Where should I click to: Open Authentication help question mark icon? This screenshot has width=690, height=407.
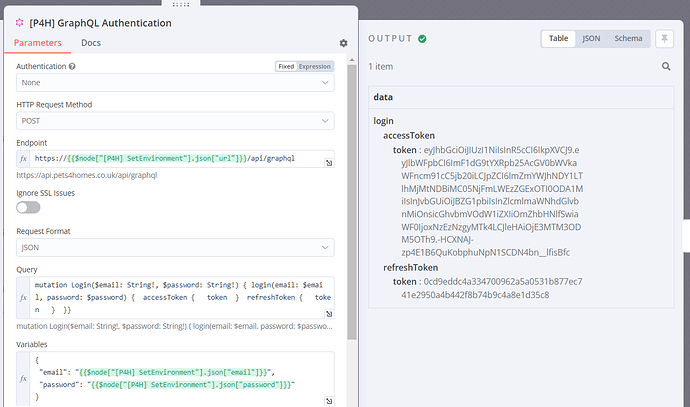tap(72, 66)
